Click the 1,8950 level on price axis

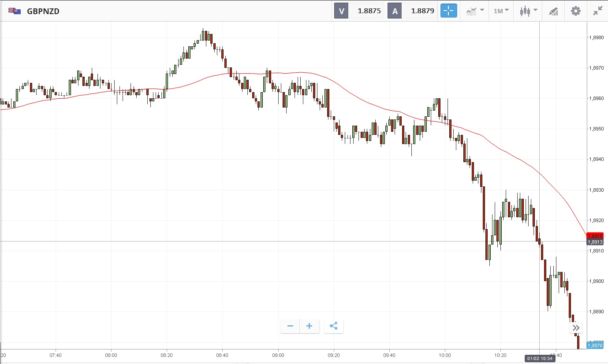click(596, 129)
